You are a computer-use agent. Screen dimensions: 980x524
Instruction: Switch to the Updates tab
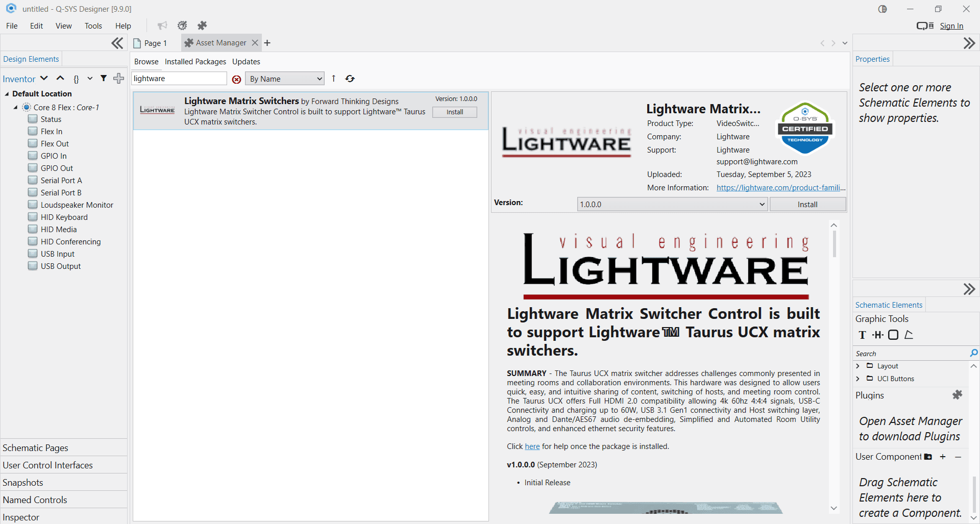click(246, 62)
